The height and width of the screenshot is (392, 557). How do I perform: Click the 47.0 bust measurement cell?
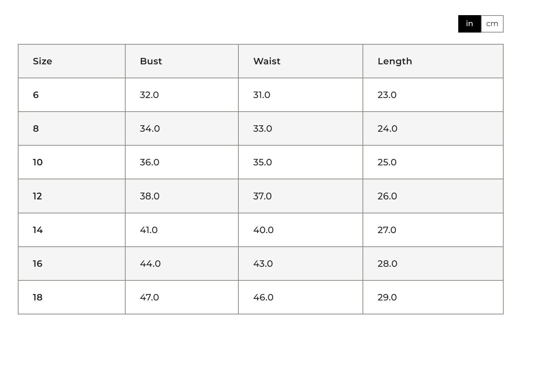pos(182,297)
